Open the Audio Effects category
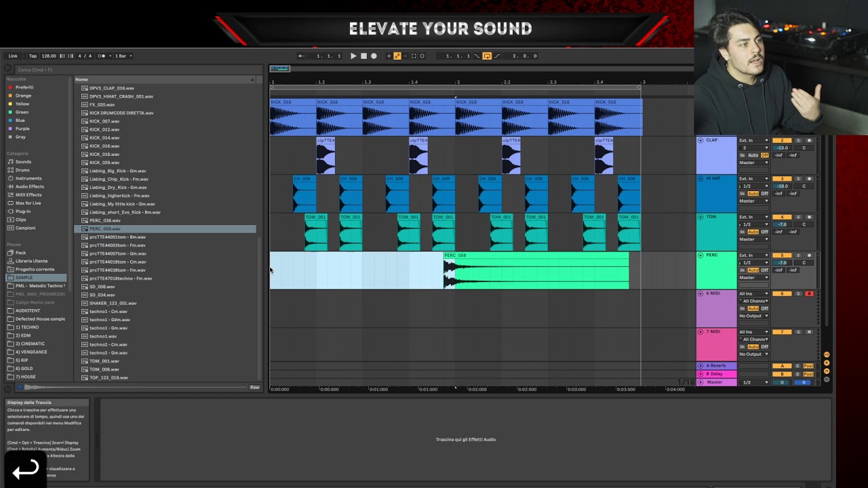This screenshot has width=868, height=488. (29, 186)
